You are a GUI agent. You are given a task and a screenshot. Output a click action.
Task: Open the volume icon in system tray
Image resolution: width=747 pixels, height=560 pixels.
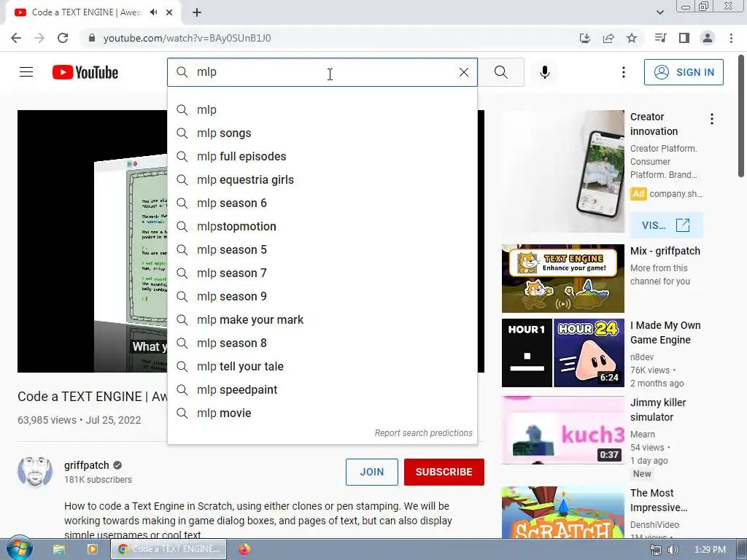[673, 550]
